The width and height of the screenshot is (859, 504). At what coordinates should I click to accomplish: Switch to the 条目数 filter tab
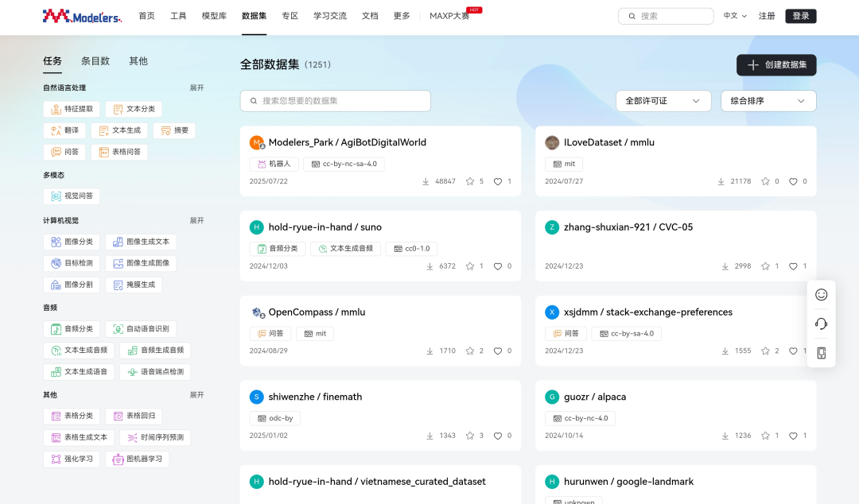pos(95,60)
